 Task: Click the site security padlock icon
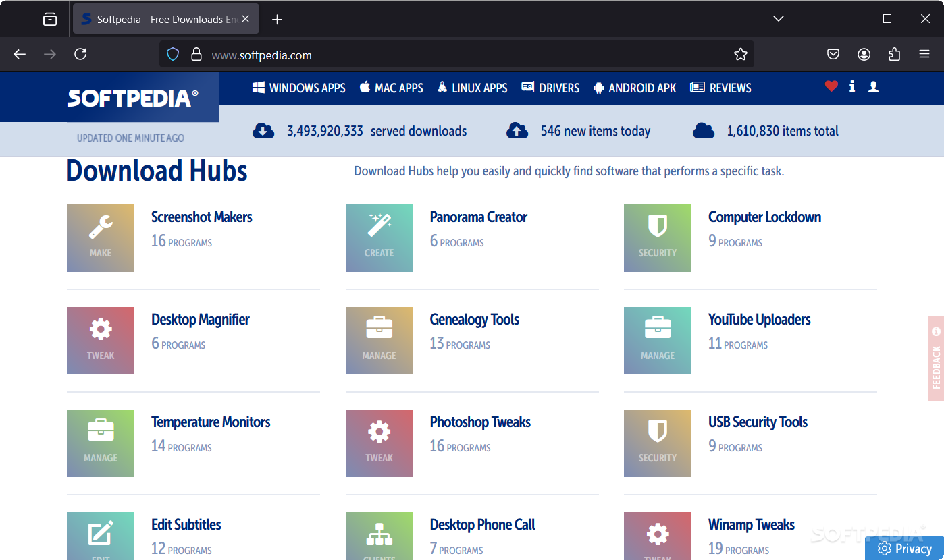click(x=196, y=55)
